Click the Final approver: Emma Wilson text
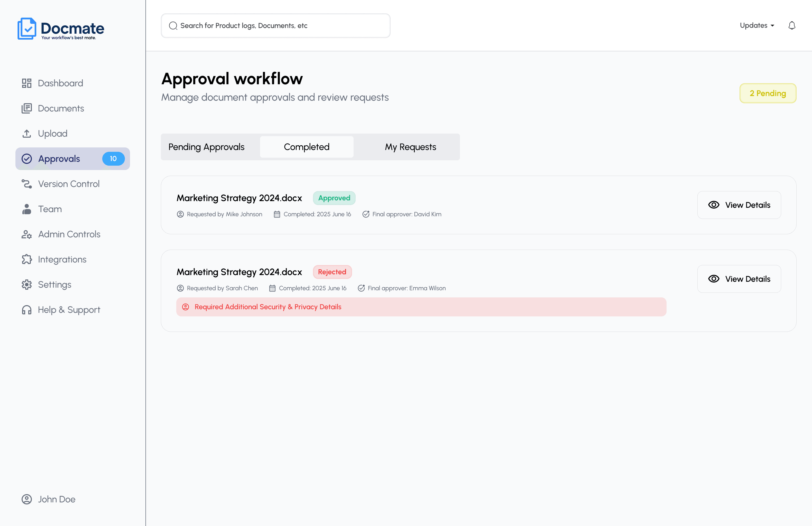 tap(407, 288)
